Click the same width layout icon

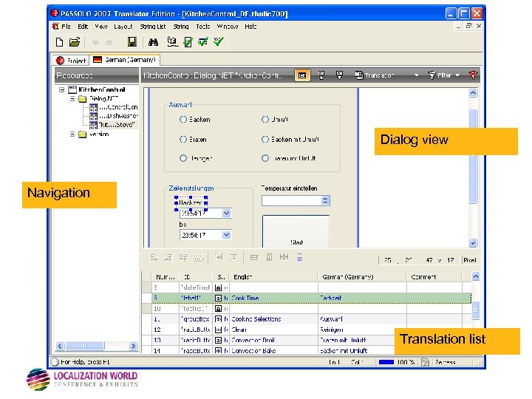coord(254,258)
